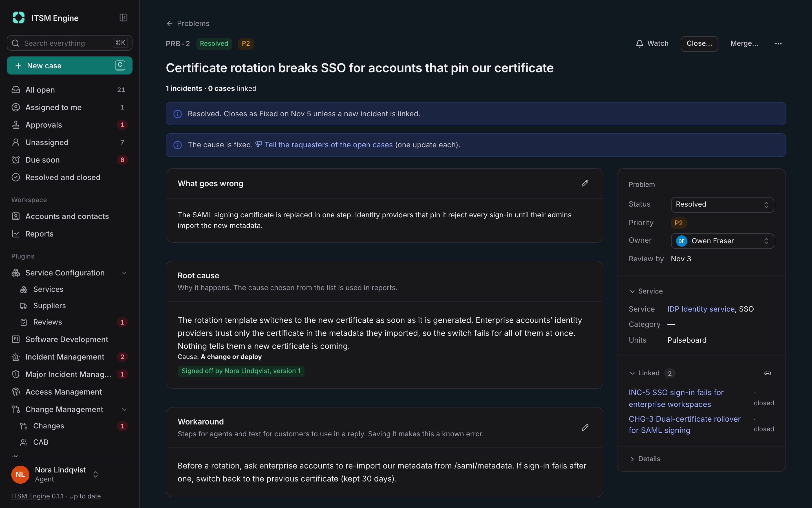Open Major Incident Management plugin
This screenshot has height=508, width=812.
[69, 374]
